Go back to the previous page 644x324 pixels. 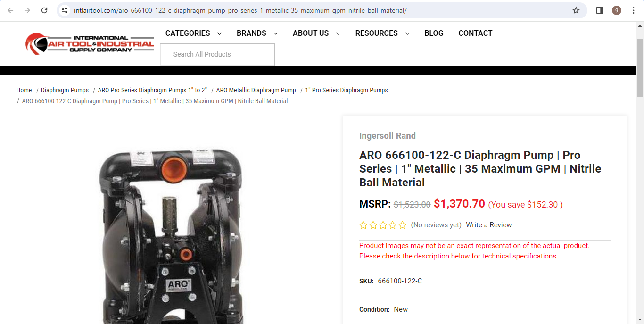10,10
